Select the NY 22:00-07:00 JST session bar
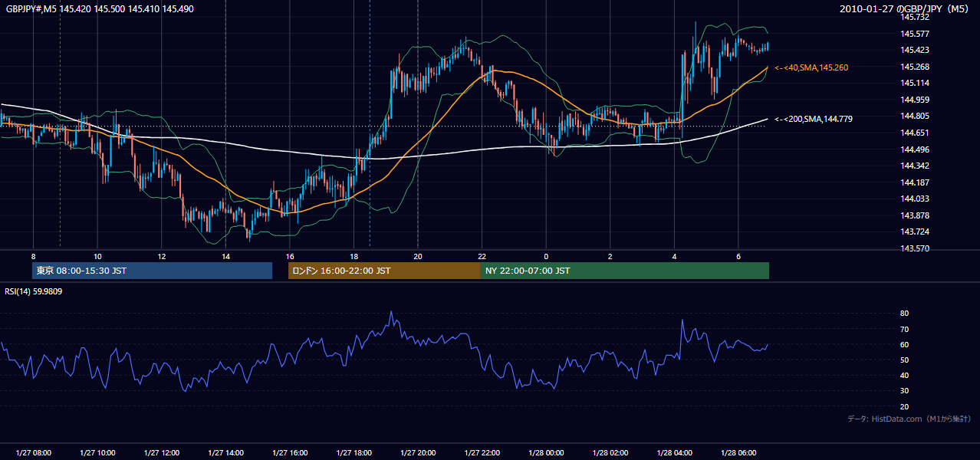980x460 pixels. [625, 271]
